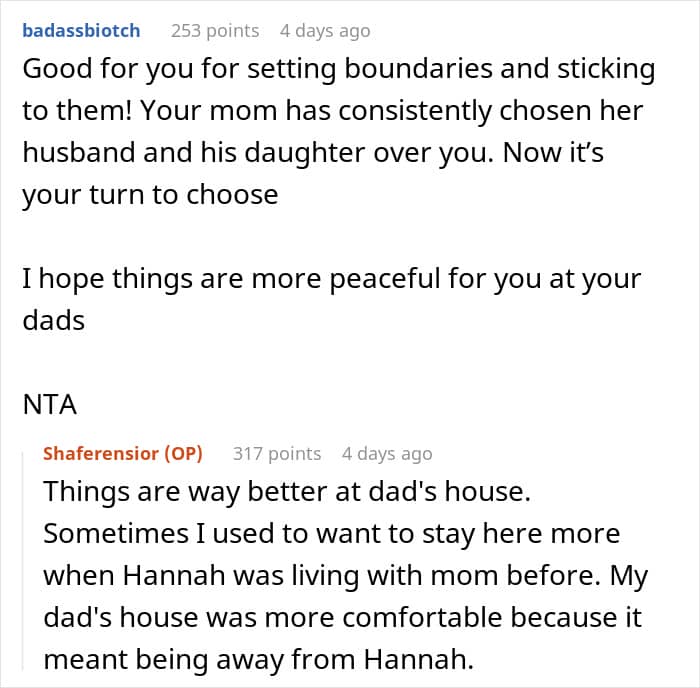Click the 253 points score
This screenshot has width=700, height=688.
[215, 31]
